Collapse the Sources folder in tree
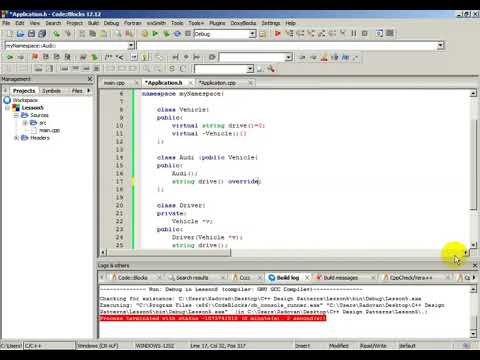Viewport: 480px width, 360px height. click(x=16, y=115)
